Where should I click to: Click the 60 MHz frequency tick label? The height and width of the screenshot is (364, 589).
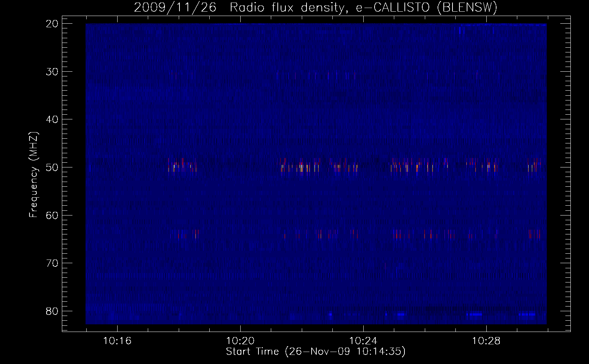click(x=52, y=215)
